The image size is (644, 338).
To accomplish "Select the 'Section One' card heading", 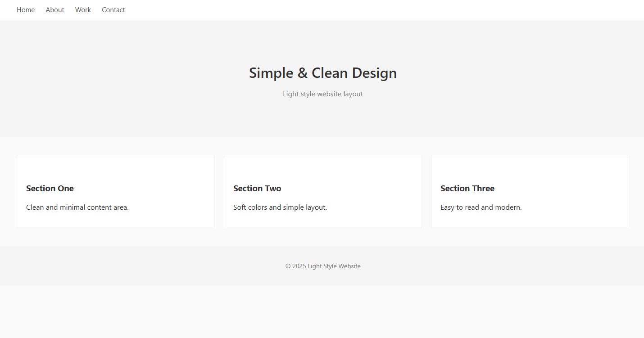I will pos(50,189).
